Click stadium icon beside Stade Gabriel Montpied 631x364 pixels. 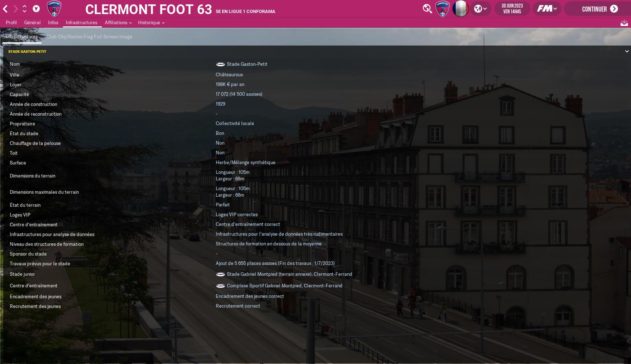[x=220, y=274]
